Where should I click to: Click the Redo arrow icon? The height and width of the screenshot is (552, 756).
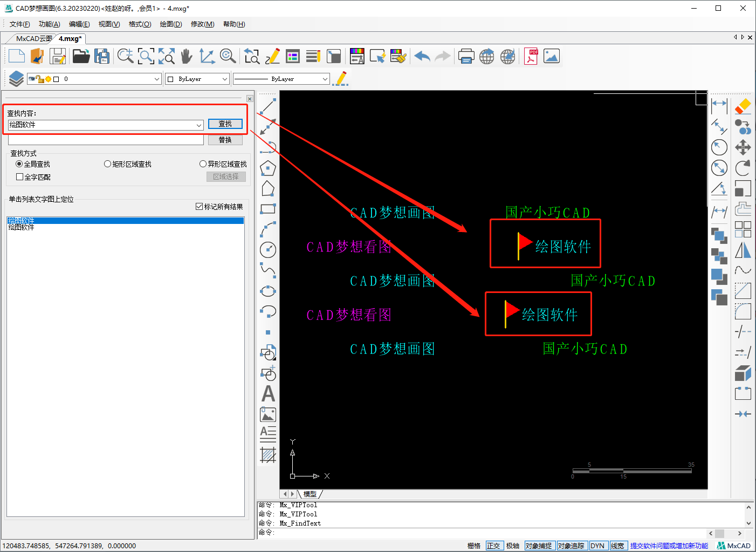[443, 56]
